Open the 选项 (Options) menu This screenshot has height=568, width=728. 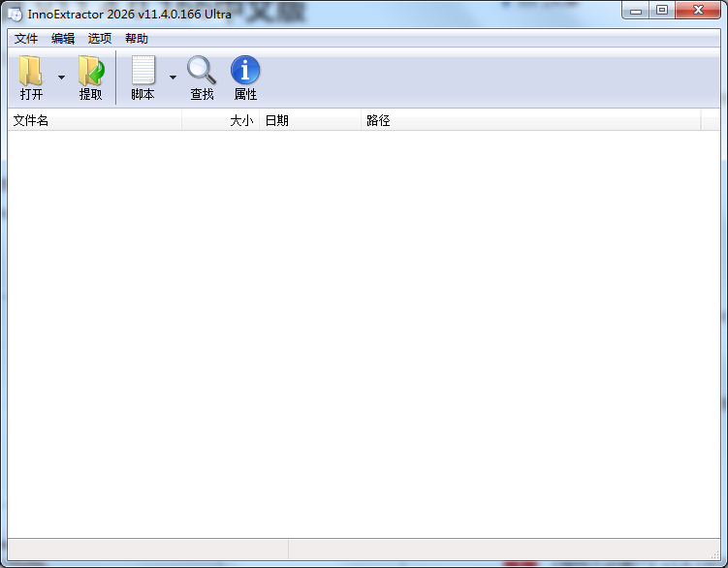100,39
